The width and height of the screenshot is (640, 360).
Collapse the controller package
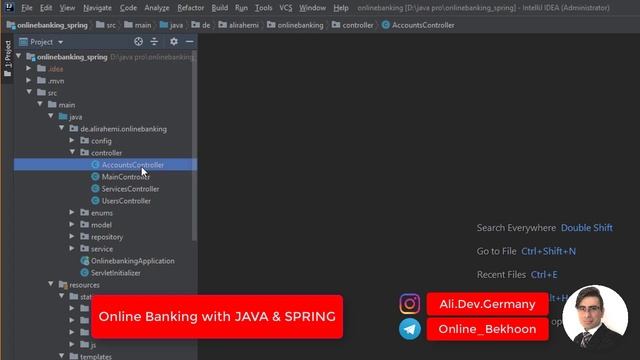click(x=73, y=152)
